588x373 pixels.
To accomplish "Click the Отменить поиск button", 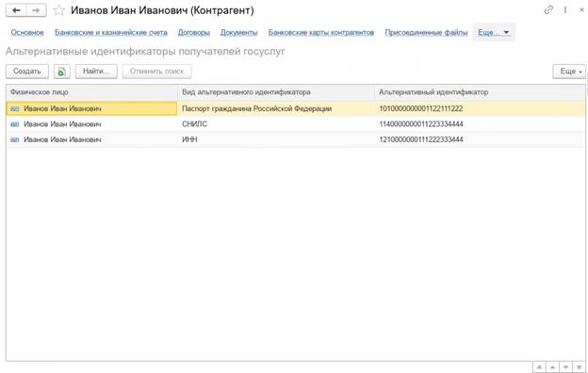I will click(x=156, y=72).
